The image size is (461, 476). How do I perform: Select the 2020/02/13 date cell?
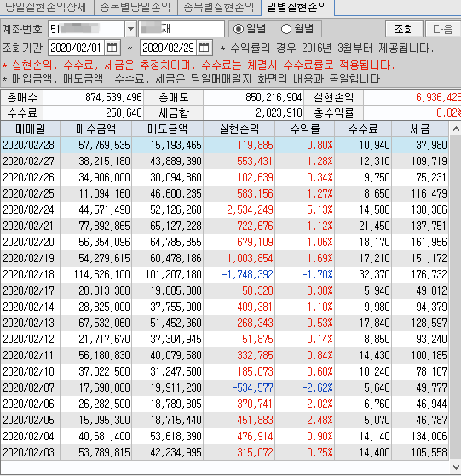click(x=31, y=323)
